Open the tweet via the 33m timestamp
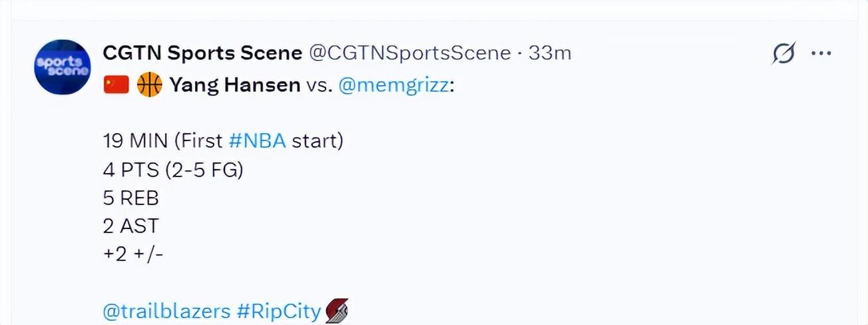Screen dimensions: 868x325 click(550, 53)
